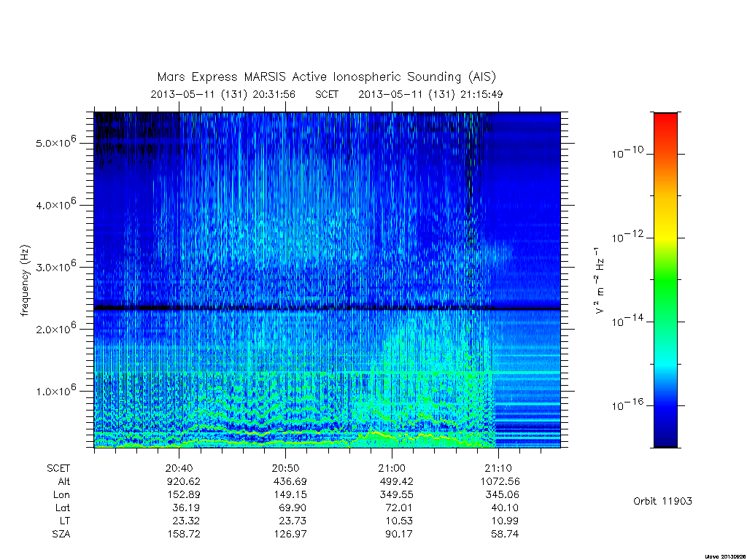Screen dimensions: 747x560
Task: Click the SZA value 58.74
Action: coord(505,534)
